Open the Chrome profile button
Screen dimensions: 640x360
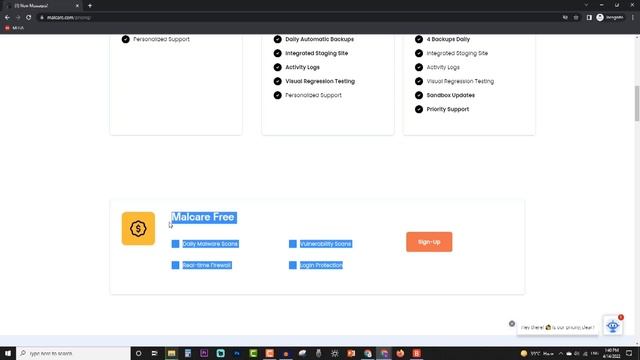tap(610, 18)
